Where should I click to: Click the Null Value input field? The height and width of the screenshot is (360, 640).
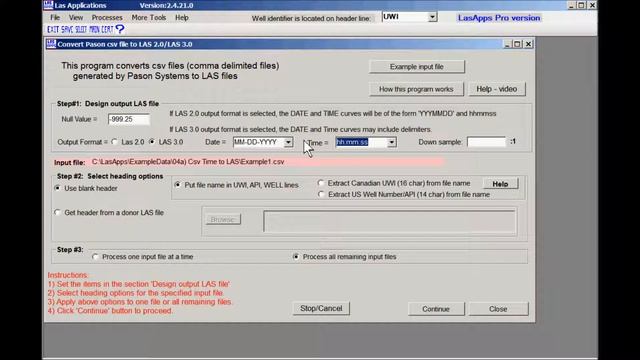coord(129,119)
